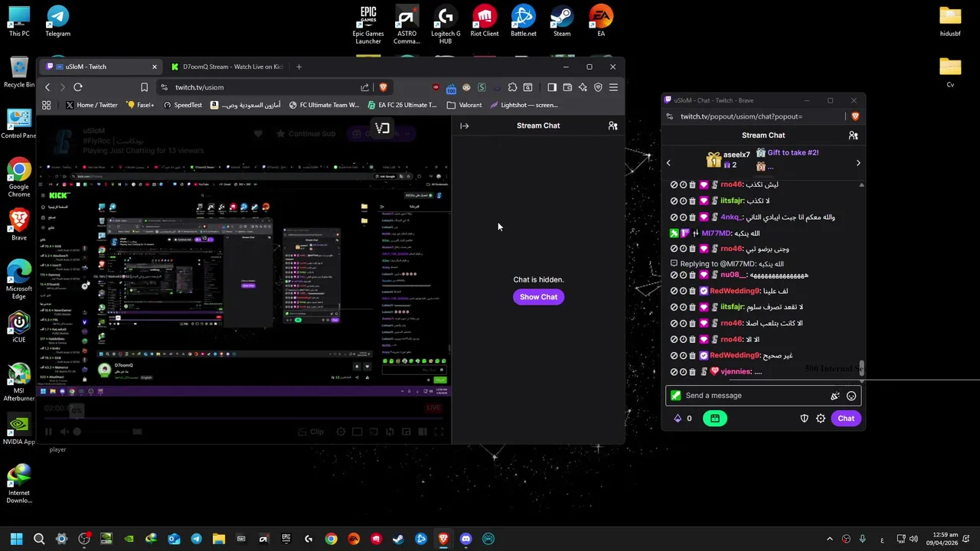Viewport: 980px width, 551px height.
Task: Open the Leo AI sparkle icon
Action: (583, 87)
